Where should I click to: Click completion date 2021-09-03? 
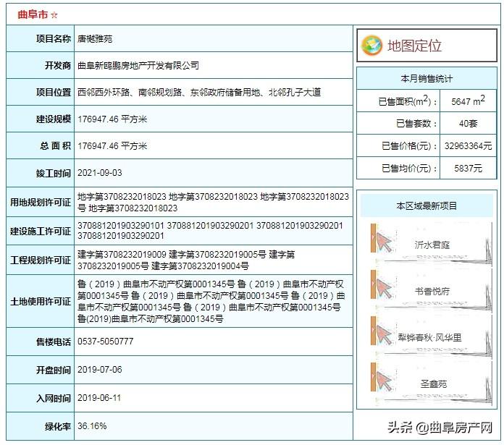pos(100,173)
